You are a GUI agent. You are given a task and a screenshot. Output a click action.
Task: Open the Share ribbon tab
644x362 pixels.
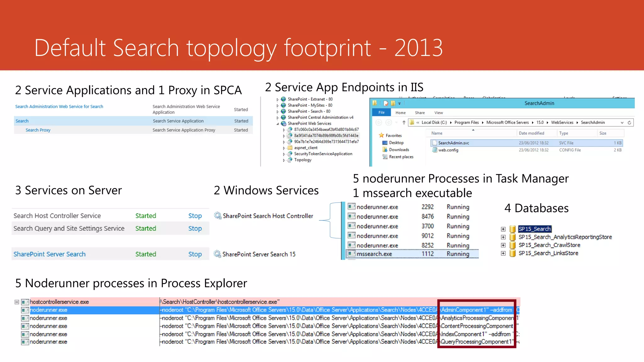point(420,113)
